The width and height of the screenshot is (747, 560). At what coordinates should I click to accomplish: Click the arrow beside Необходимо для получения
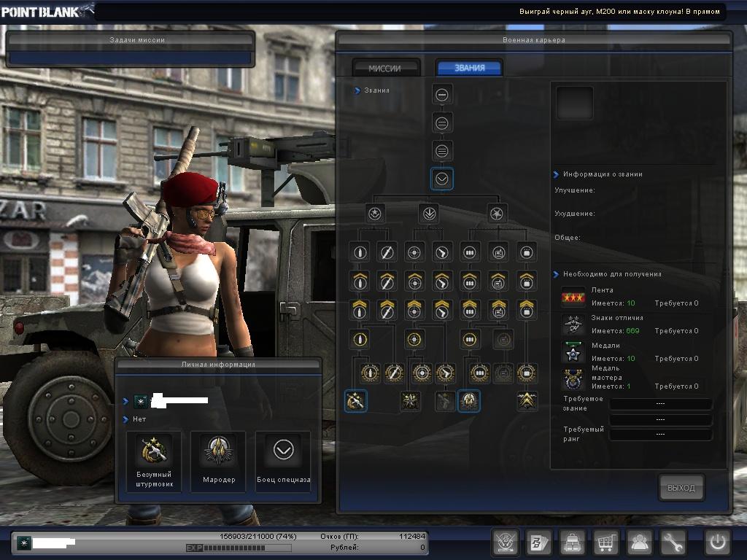coord(556,274)
